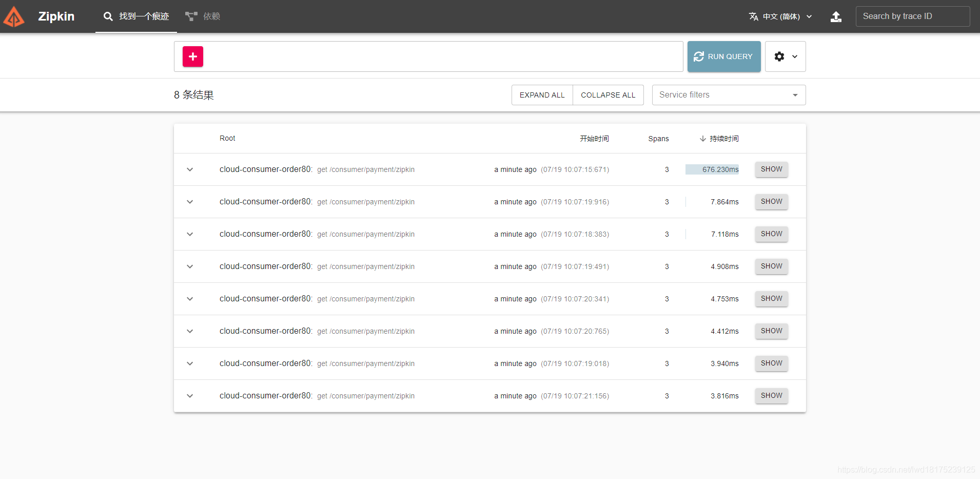The image size is (980, 479).
Task: Click the timestamp (07/19 10:07:19:916)
Action: pos(575,202)
